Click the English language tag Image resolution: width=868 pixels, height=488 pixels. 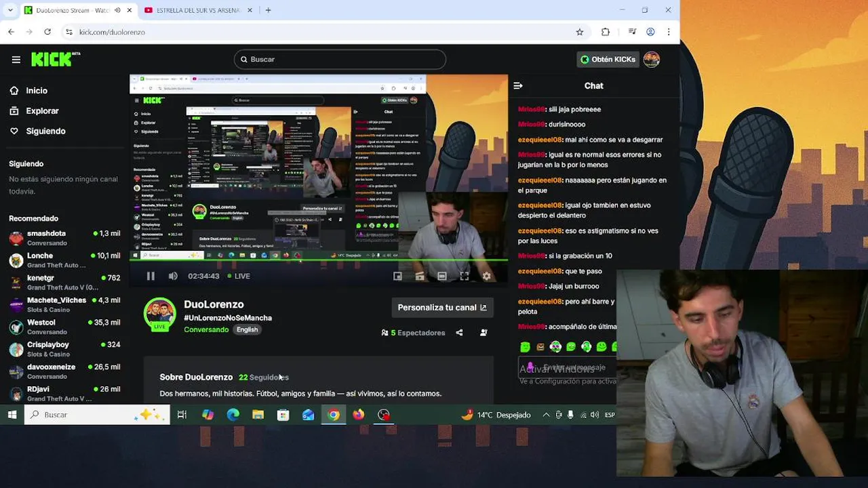coord(247,329)
